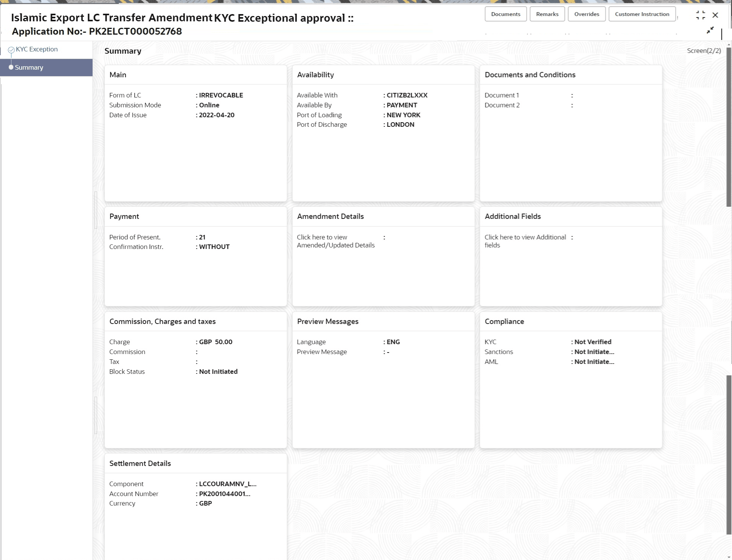The image size is (732, 560).
Task: Select Summary in the left navigation
Action: (29, 67)
